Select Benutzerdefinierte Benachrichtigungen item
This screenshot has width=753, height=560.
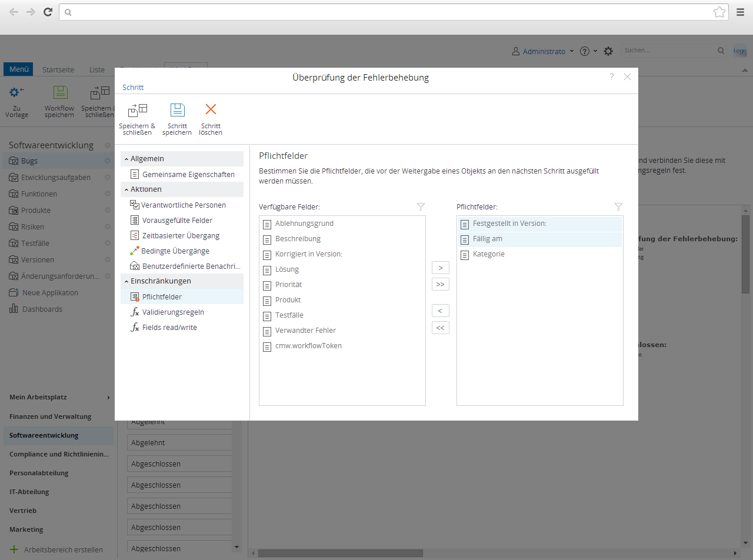coord(182,266)
